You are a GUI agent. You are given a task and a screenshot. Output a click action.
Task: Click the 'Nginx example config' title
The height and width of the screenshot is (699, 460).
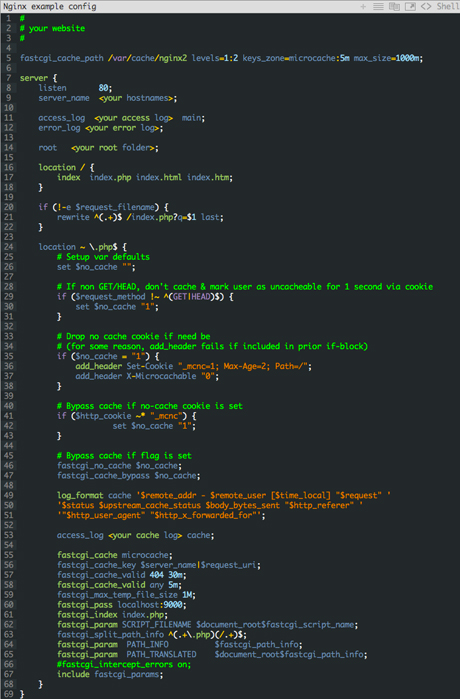pyautogui.click(x=49, y=6)
